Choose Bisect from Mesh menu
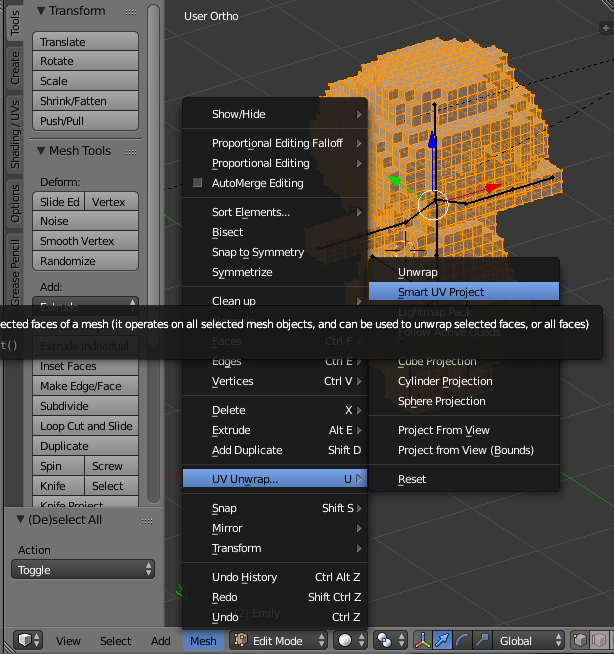This screenshot has width=614, height=654. click(275, 232)
